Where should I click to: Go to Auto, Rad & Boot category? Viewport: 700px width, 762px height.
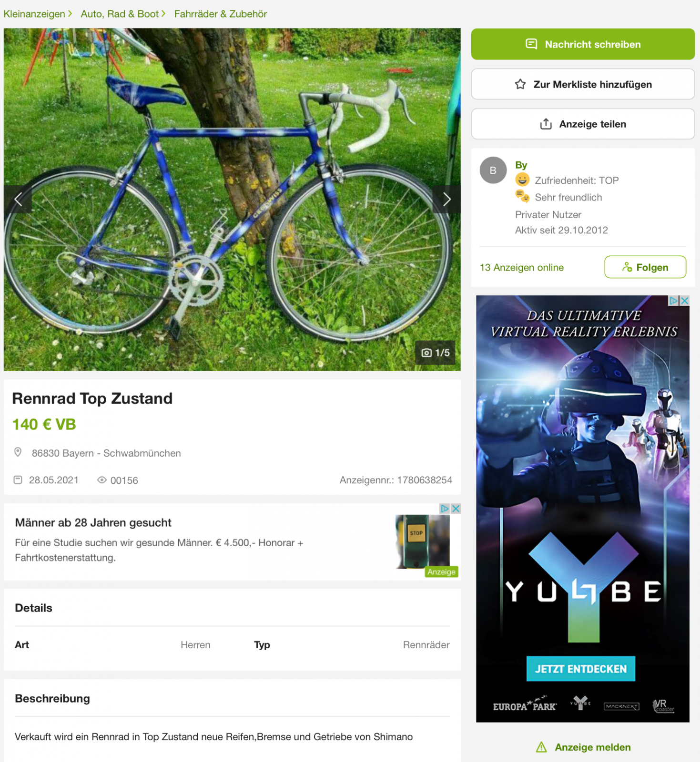[120, 14]
